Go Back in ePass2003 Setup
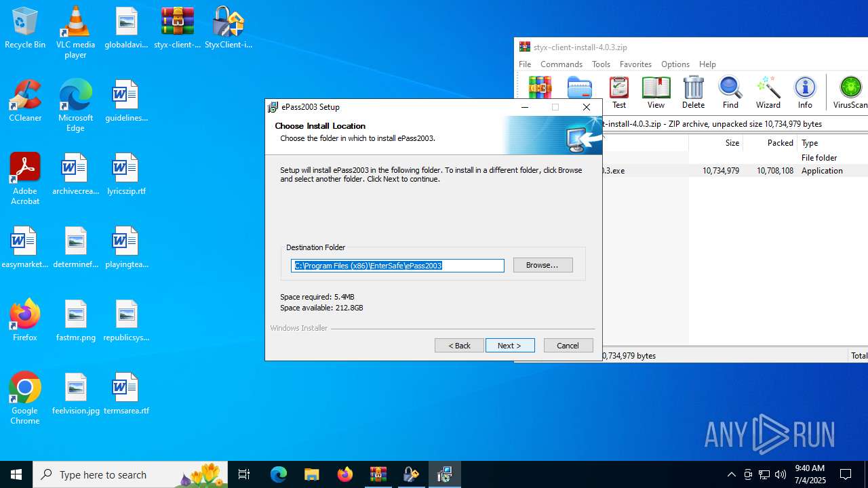Screen dimensions: 868x488 (x=459, y=346)
